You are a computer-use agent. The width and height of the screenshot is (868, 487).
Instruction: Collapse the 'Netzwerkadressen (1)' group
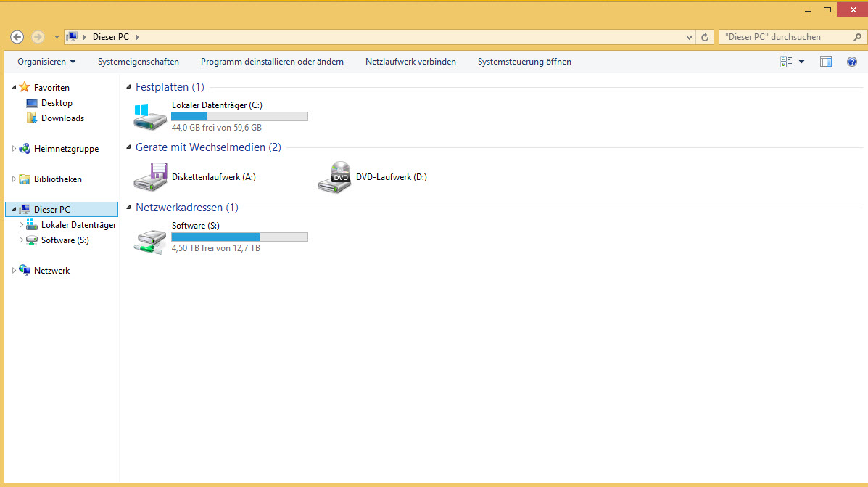pyautogui.click(x=128, y=208)
